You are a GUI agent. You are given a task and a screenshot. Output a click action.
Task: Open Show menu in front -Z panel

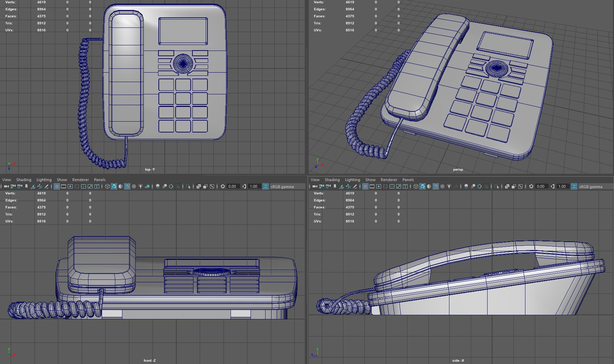(62, 180)
